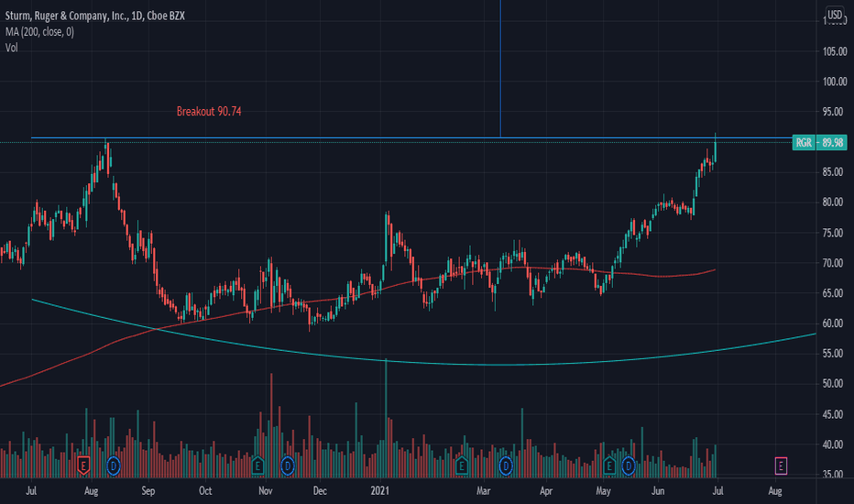This screenshot has width=854, height=504.
Task: Open the red earnings marker near August 2020
Action: coord(83,466)
